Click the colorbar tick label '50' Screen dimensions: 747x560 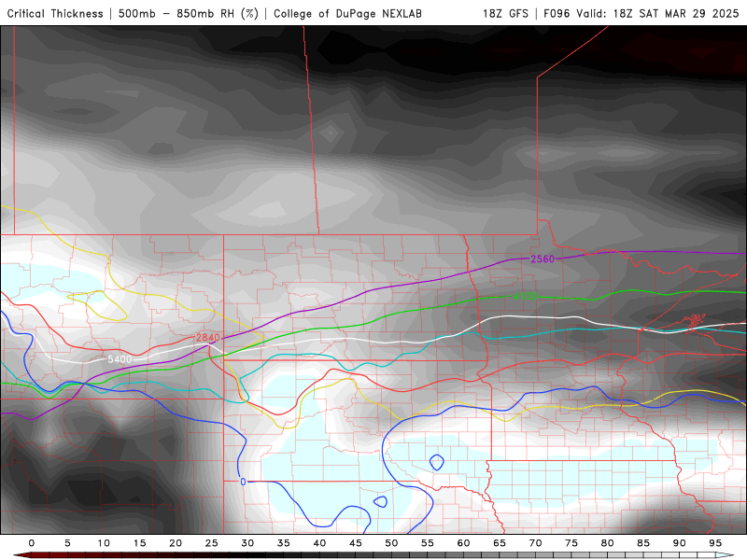391,543
